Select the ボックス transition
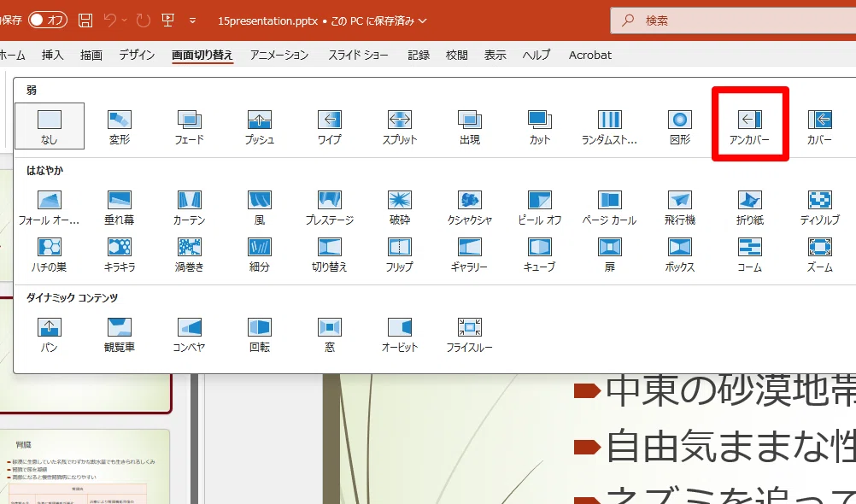The image size is (856, 504). click(680, 255)
